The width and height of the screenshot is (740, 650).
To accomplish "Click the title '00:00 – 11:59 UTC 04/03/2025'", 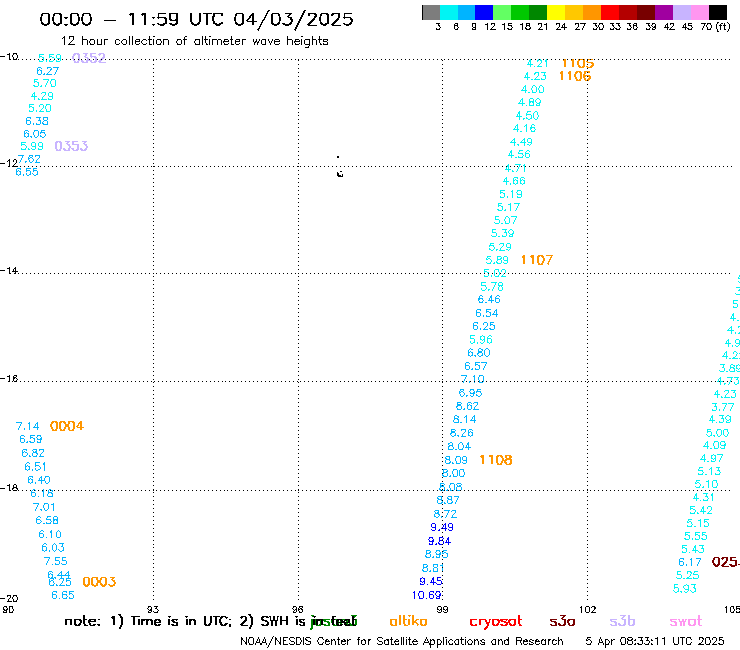I will tap(196, 19).
